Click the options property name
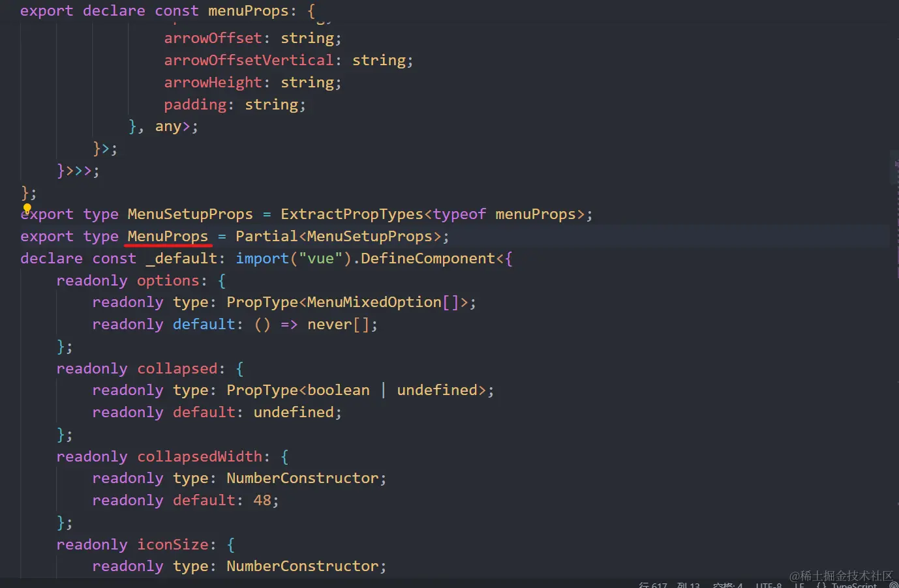The height and width of the screenshot is (588, 899). (168, 280)
